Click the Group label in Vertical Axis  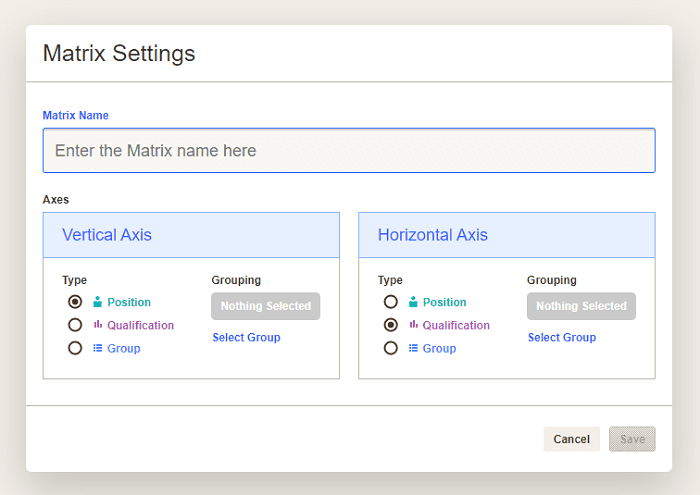(124, 349)
